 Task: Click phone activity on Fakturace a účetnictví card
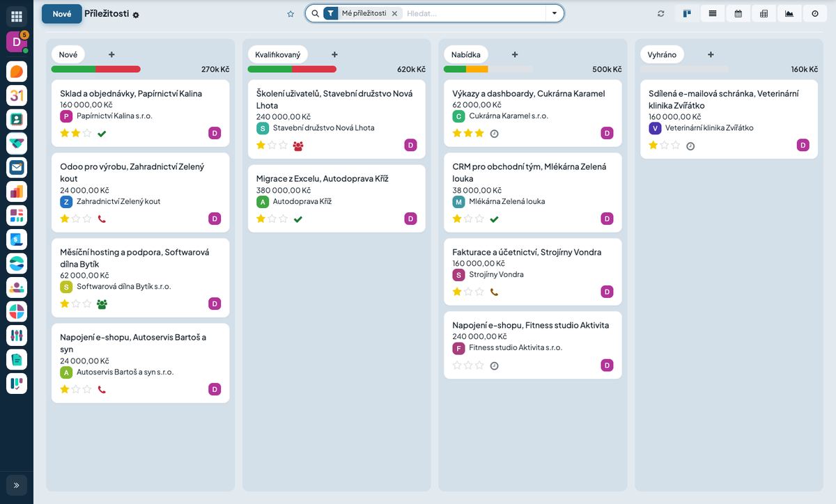pos(495,292)
